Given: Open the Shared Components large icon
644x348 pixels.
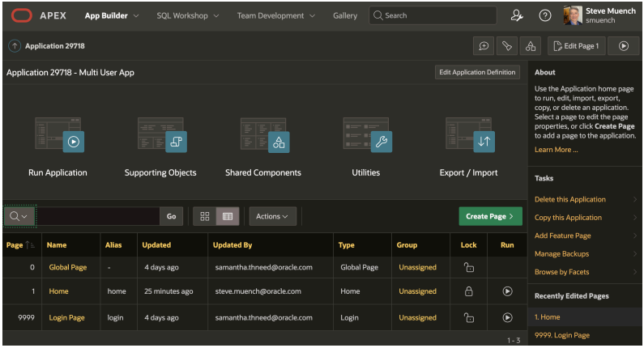Looking at the screenshot, I should click(x=265, y=135).
